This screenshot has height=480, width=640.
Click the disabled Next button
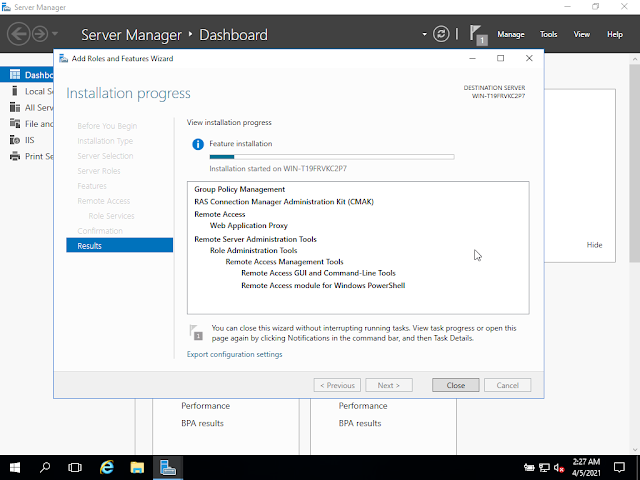pyautogui.click(x=389, y=385)
